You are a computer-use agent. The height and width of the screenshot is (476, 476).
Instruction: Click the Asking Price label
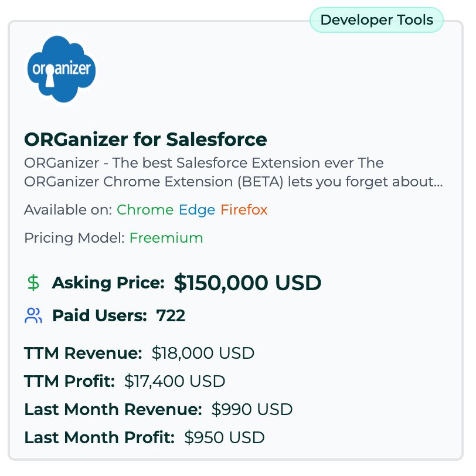point(108,283)
